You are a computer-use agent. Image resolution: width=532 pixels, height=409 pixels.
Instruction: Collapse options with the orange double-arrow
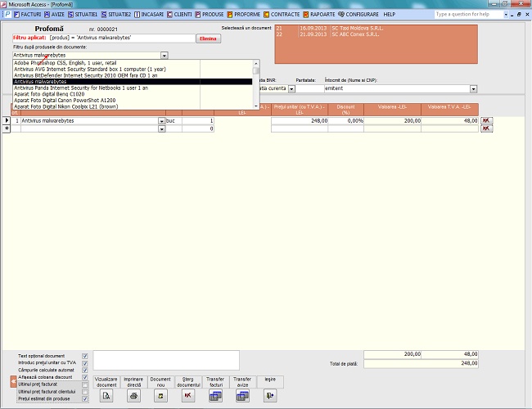13,381
